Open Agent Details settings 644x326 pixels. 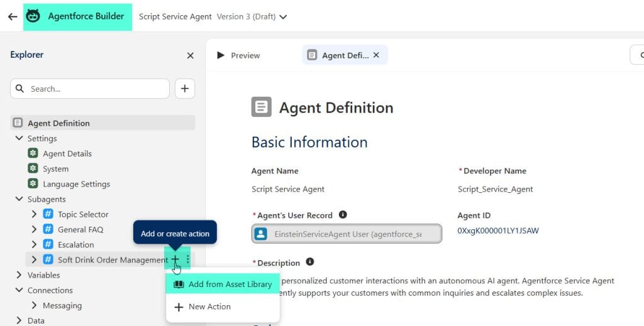[x=67, y=153]
